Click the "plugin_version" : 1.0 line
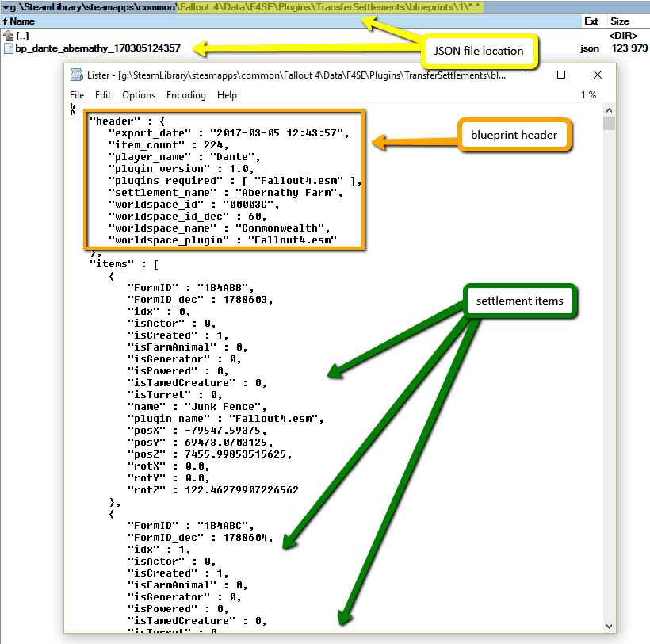 tap(182, 169)
